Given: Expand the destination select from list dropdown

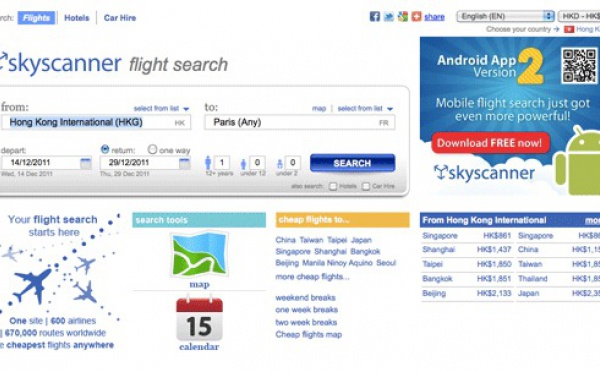Looking at the screenshot, I should pyautogui.click(x=365, y=109).
